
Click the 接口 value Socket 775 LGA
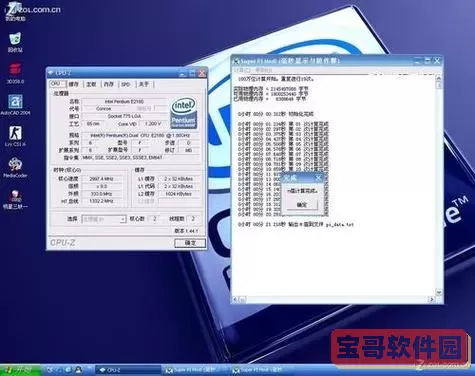124,116
